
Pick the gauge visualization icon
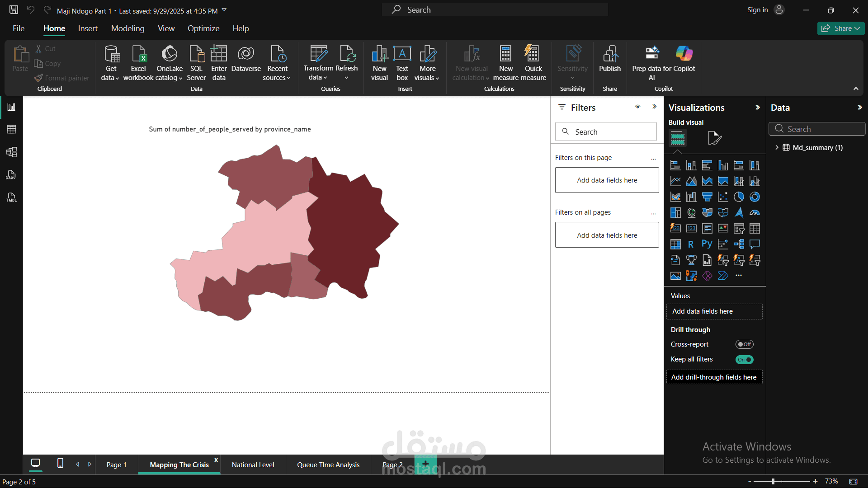755,213
